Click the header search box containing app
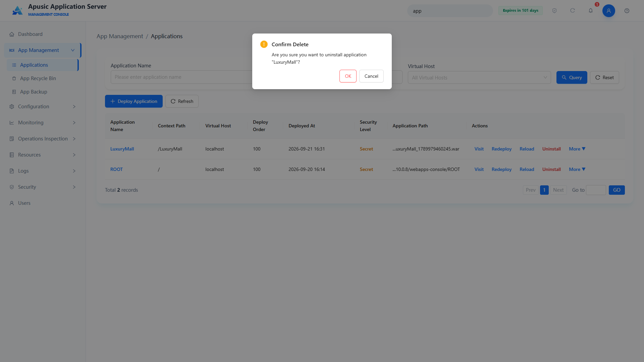644x362 pixels. point(450,11)
